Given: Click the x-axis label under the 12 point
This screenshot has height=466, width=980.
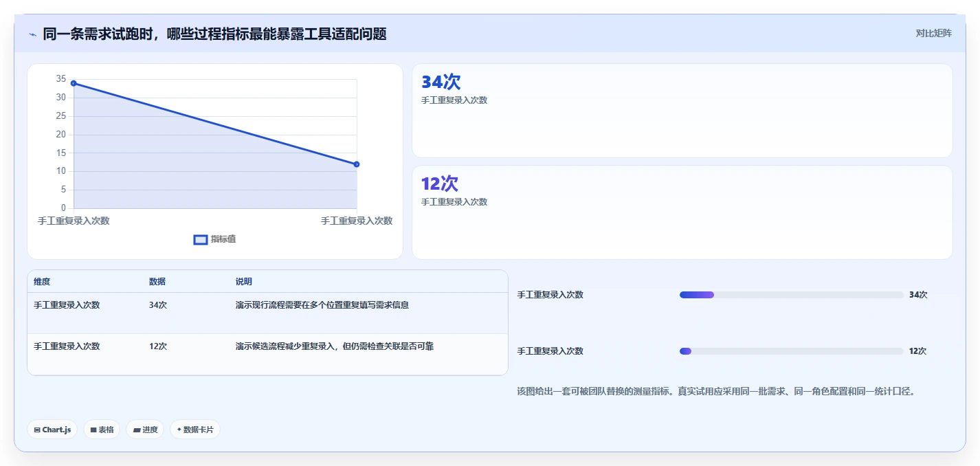Looking at the screenshot, I should (x=357, y=221).
